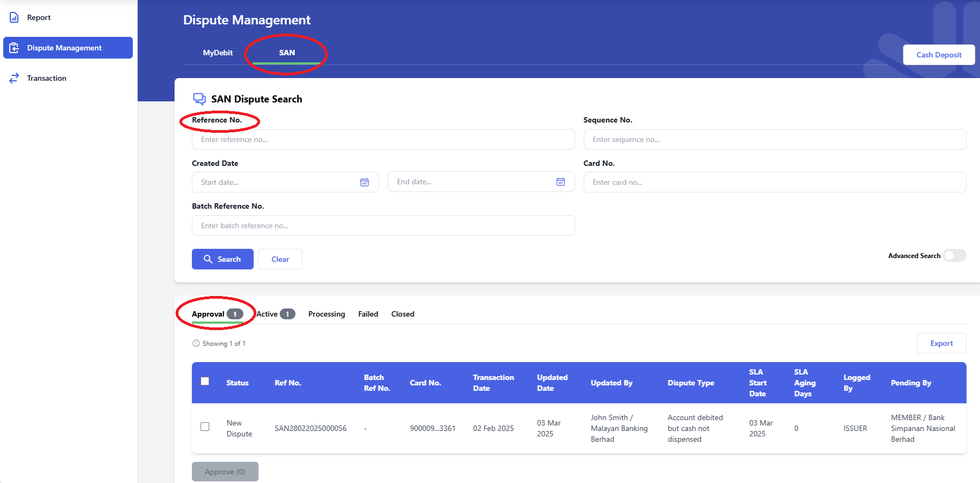Click MEMBER / Bank Simpanan Nasional Berhad cell
The width and height of the screenshot is (980, 483).
(x=923, y=428)
